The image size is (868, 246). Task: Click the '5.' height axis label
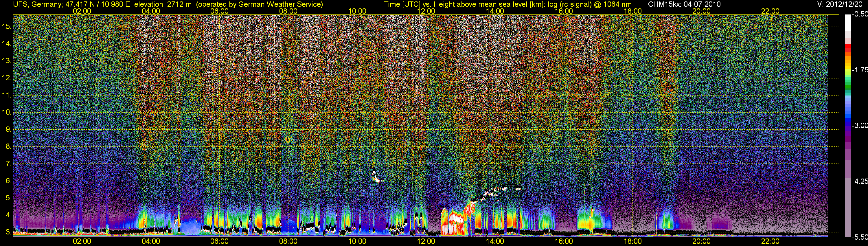[8, 198]
